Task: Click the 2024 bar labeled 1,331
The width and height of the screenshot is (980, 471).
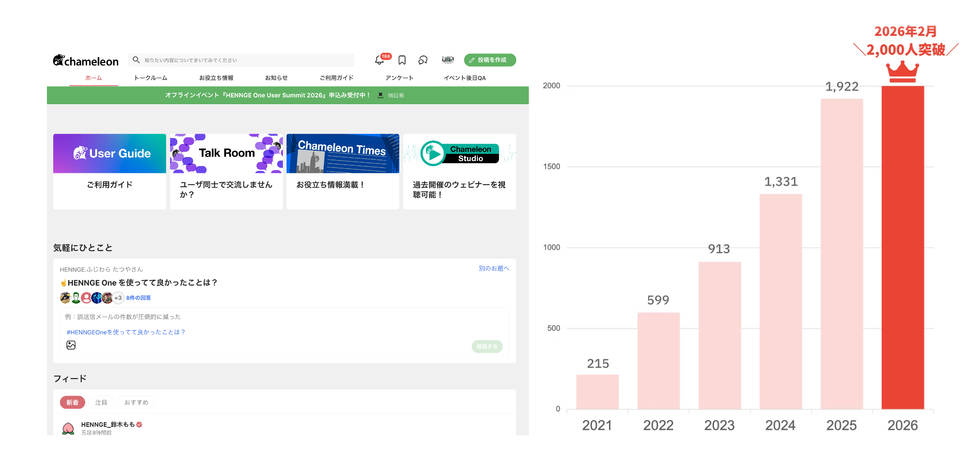Action: coord(781,302)
